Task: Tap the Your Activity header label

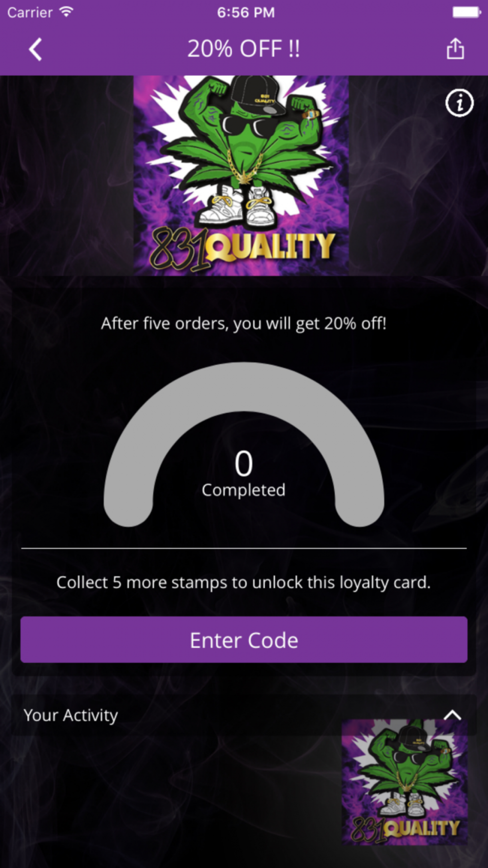Action: 71,715
